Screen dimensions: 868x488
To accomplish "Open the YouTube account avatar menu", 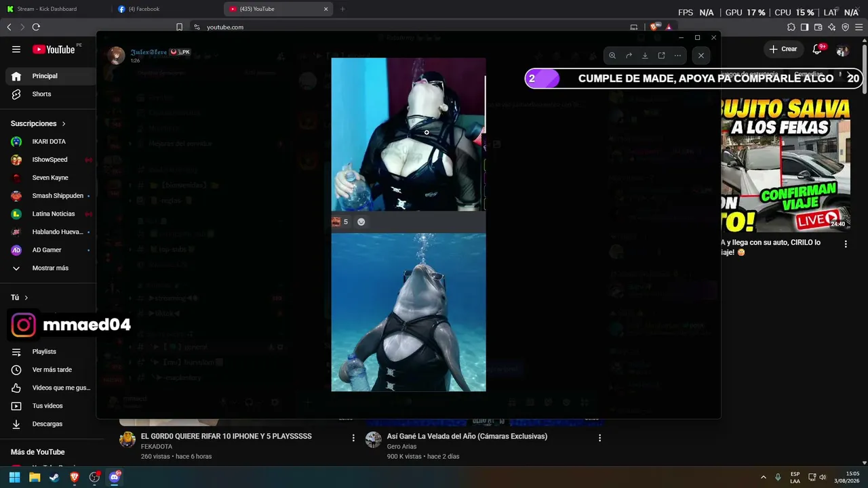I will [x=842, y=49].
